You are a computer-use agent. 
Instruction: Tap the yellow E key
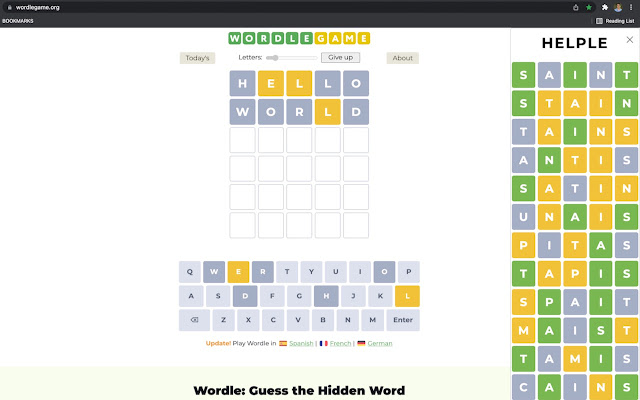coord(238,272)
